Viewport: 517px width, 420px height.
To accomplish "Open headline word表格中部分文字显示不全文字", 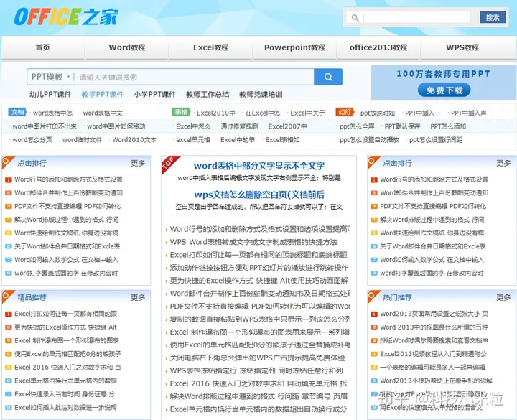I will point(259,166).
